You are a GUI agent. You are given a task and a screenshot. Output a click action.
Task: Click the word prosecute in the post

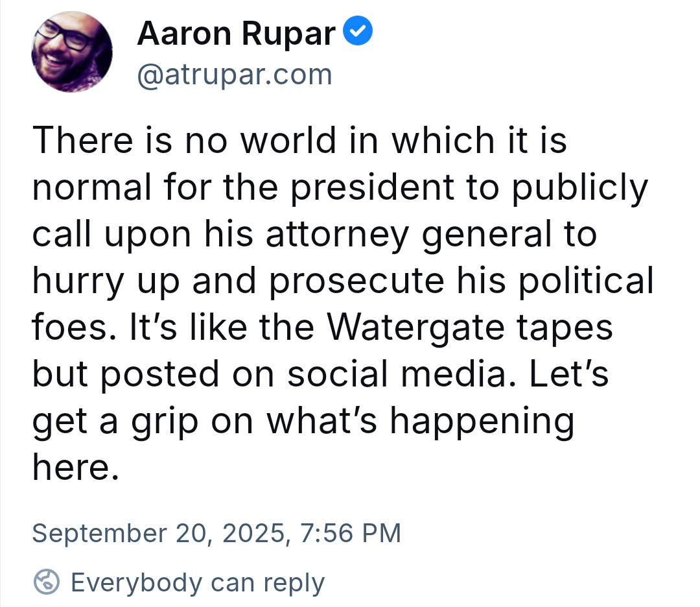(357, 281)
